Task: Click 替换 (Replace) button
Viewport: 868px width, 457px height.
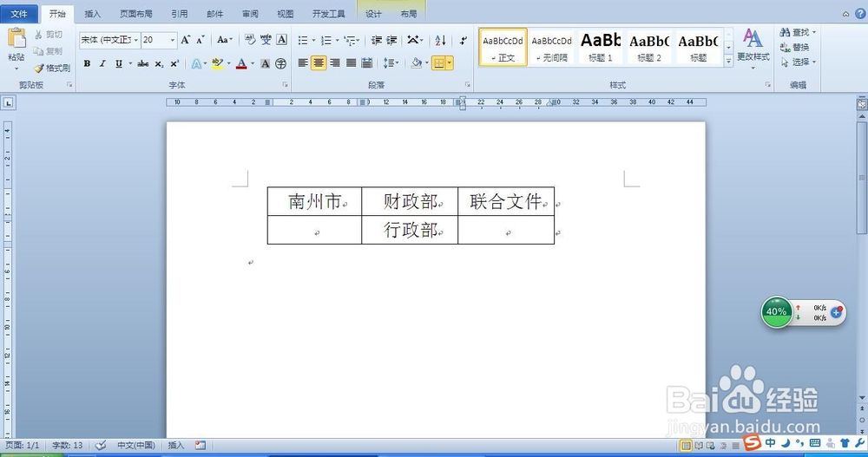Action: (x=795, y=47)
